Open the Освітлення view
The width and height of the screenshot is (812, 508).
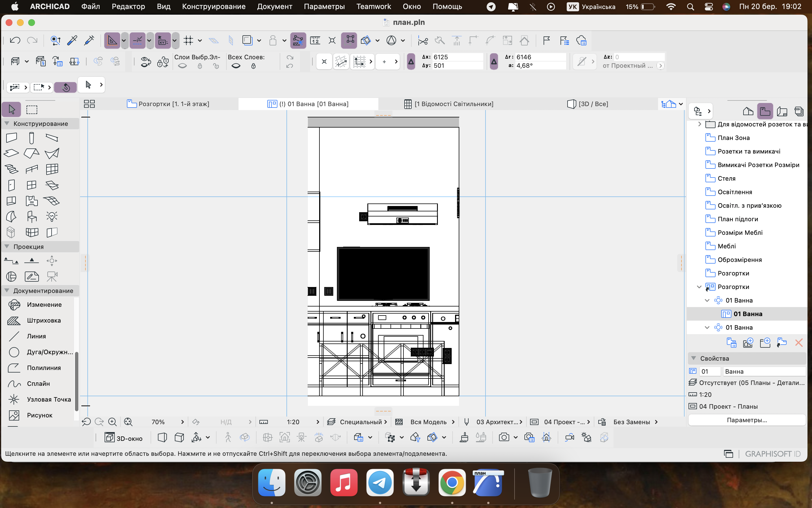coord(734,192)
